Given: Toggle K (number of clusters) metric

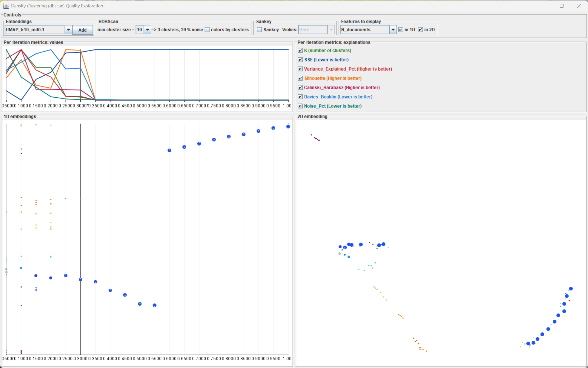Looking at the screenshot, I should click(x=300, y=50).
